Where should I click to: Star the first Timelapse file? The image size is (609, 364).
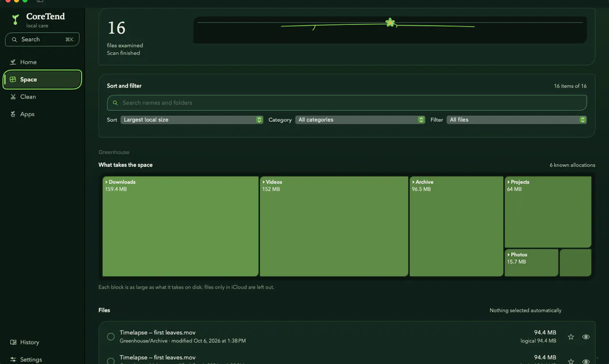tap(571, 337)
